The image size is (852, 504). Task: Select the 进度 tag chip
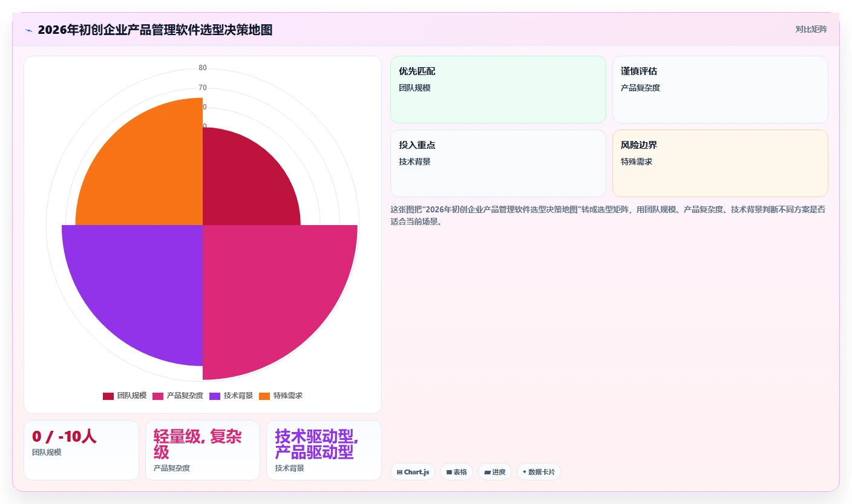495,472
